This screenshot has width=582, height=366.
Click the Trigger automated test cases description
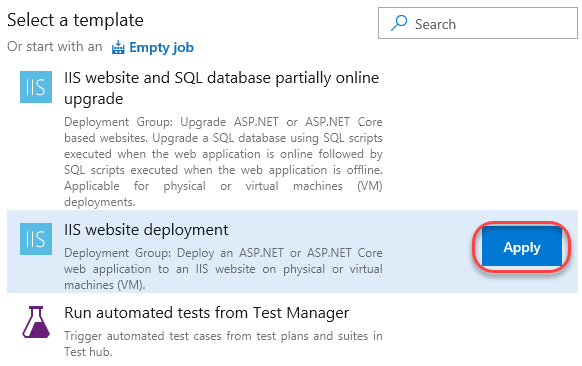(x=223, y=344)
